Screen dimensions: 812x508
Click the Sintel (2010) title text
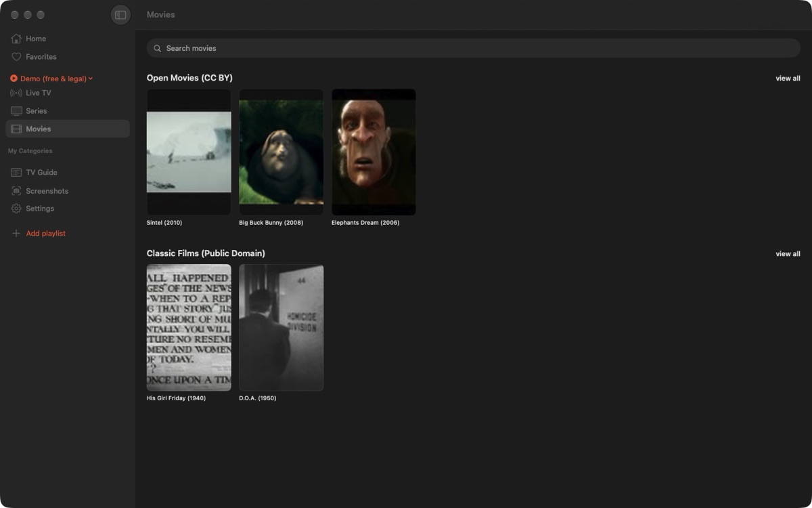click(x=164, y=223)
